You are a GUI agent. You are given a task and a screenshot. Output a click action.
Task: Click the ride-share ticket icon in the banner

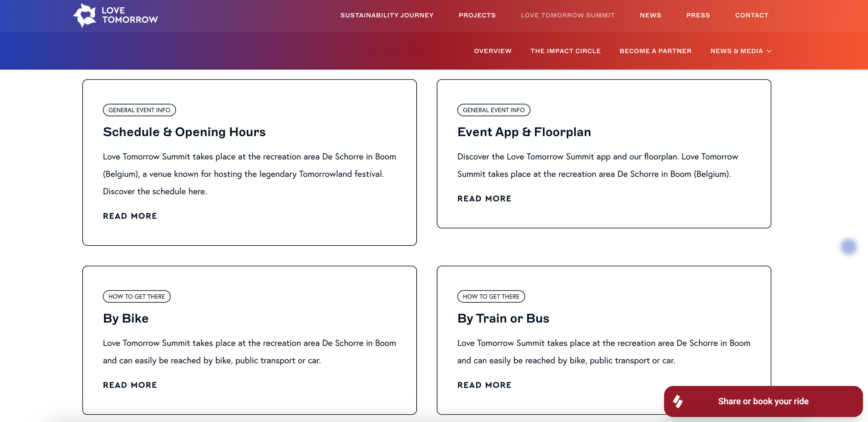pos(677,402)
